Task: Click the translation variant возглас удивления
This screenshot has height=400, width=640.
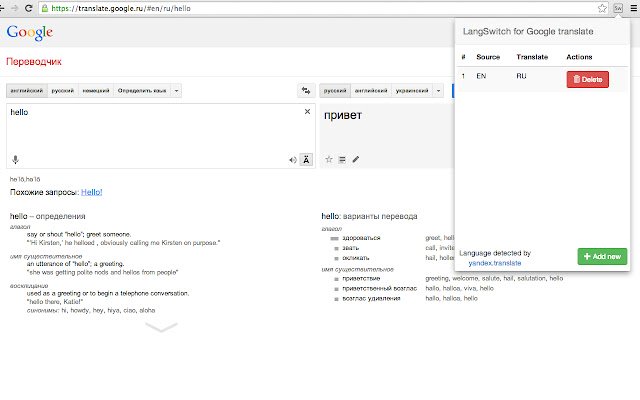Action: 371,298
